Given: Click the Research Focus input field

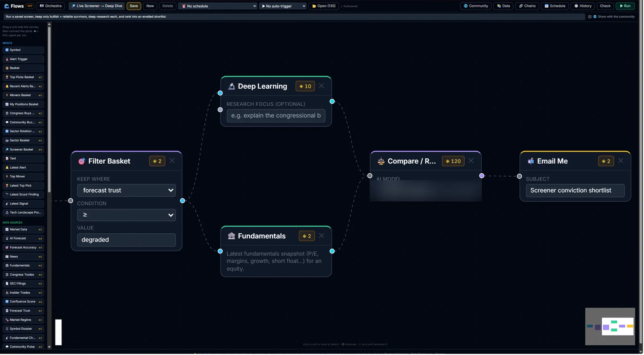Looking at the screenshot, I should pos(276,116).
